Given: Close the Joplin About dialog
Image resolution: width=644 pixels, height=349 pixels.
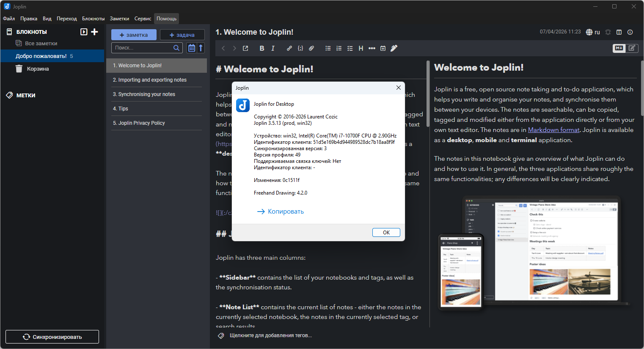Looking at the screenshot, I should tap(398, 88).
